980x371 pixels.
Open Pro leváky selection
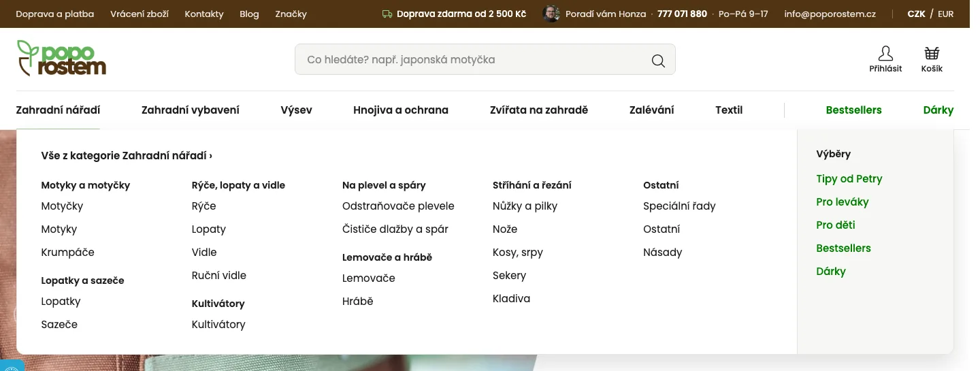pos(843,201)
